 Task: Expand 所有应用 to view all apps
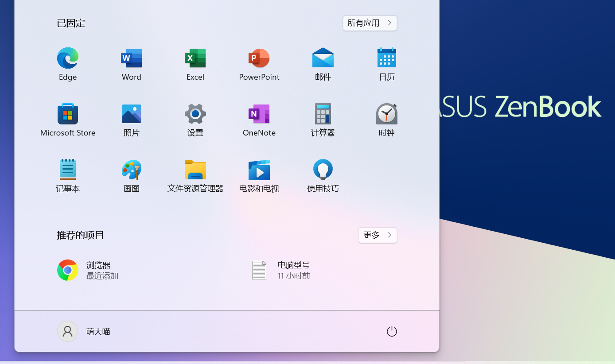click(370, 23)
